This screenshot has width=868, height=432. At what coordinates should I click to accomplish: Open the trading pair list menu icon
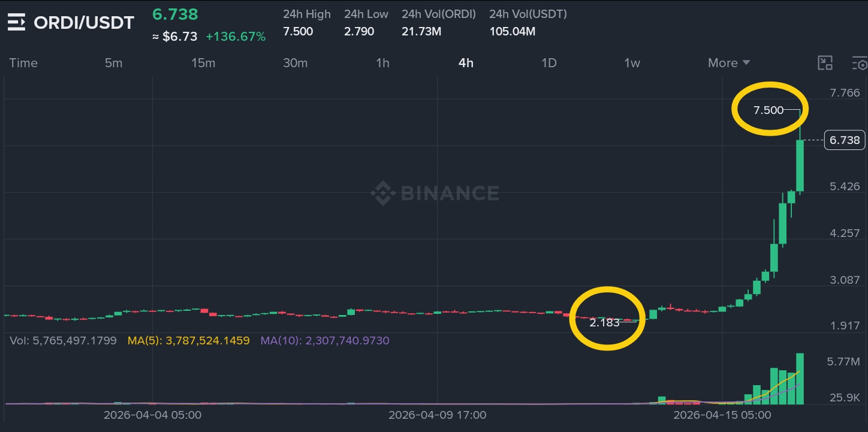(16, 23)
